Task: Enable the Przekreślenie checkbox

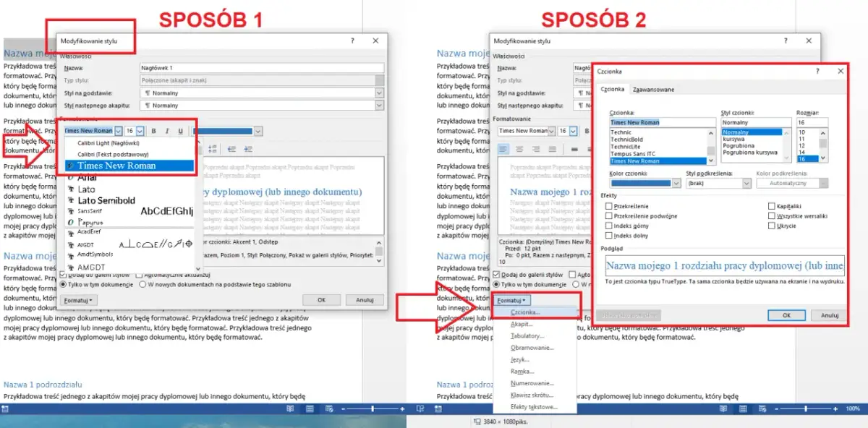Action: (x=609, y=207)
